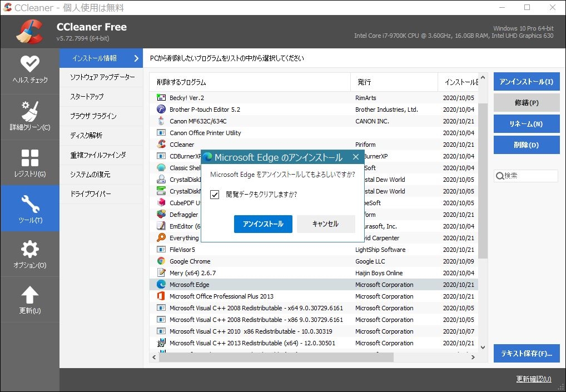This screenshot has width=566, height=392.
Task: Confirm with the dialog アンインストール button
Action: tap(263, 224)
